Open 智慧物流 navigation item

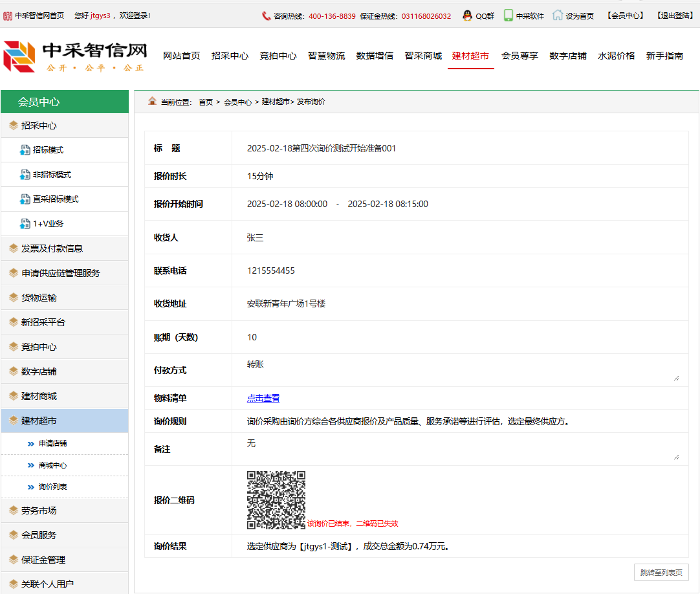click(x=326, y=56)
